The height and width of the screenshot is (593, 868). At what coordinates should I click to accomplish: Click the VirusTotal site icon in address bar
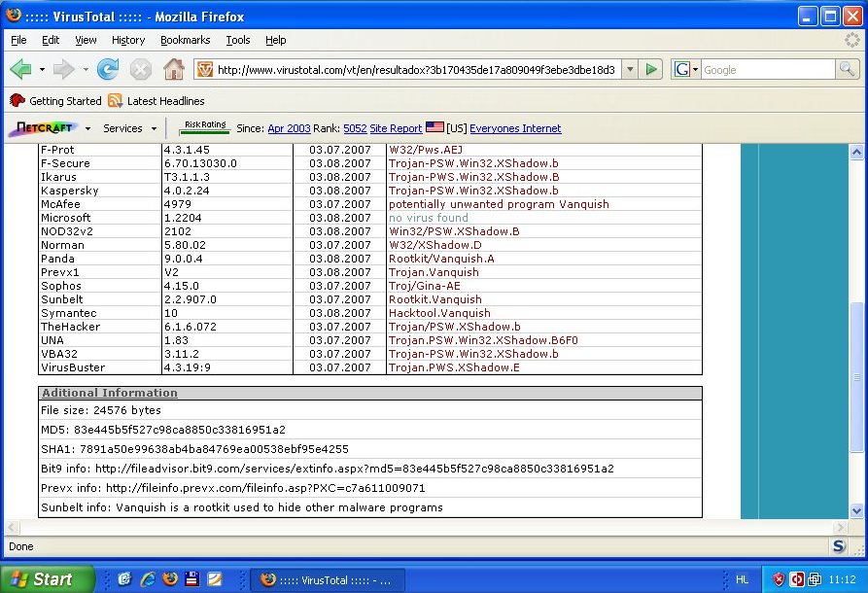click(x=205, y=70)
